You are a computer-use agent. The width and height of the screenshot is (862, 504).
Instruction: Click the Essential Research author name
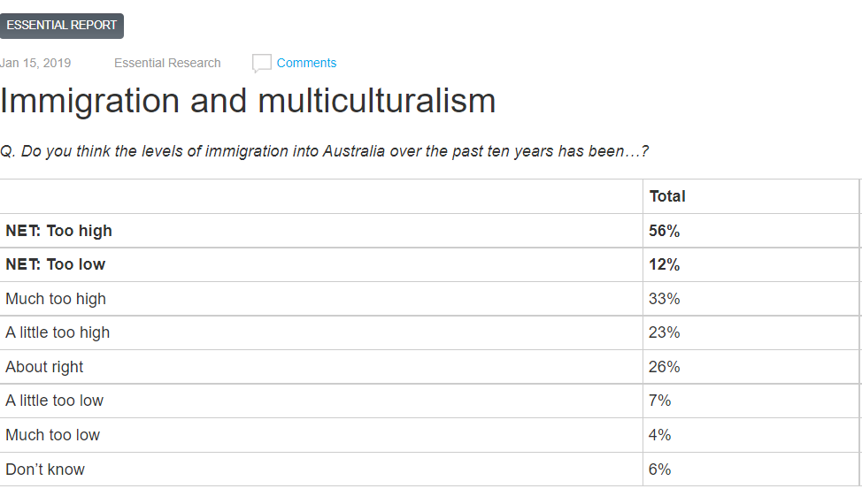click(167, 63)
